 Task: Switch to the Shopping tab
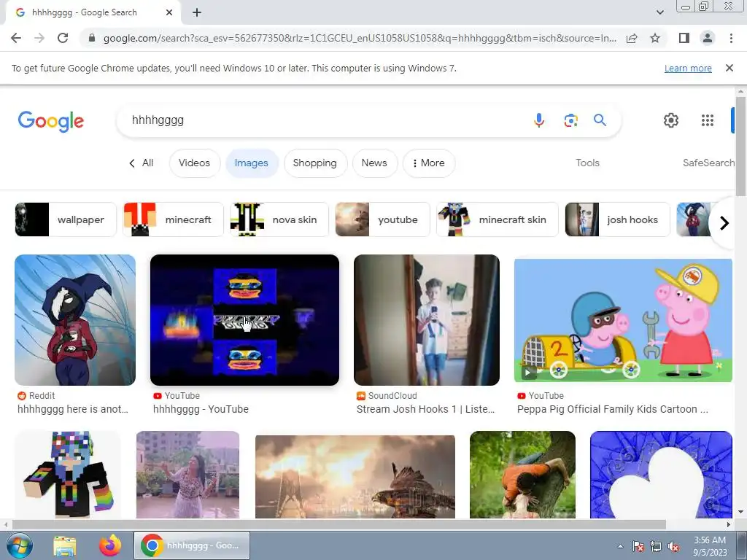tap(315, 163)
